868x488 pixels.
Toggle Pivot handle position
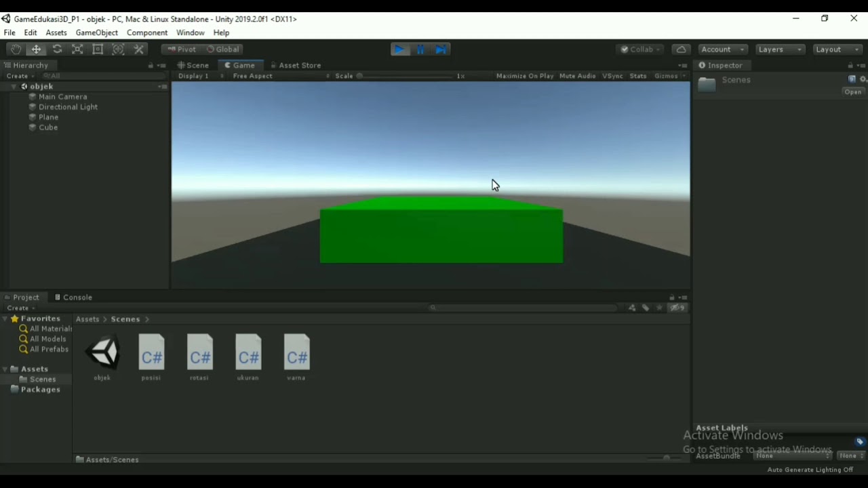[x=181, y=49]
